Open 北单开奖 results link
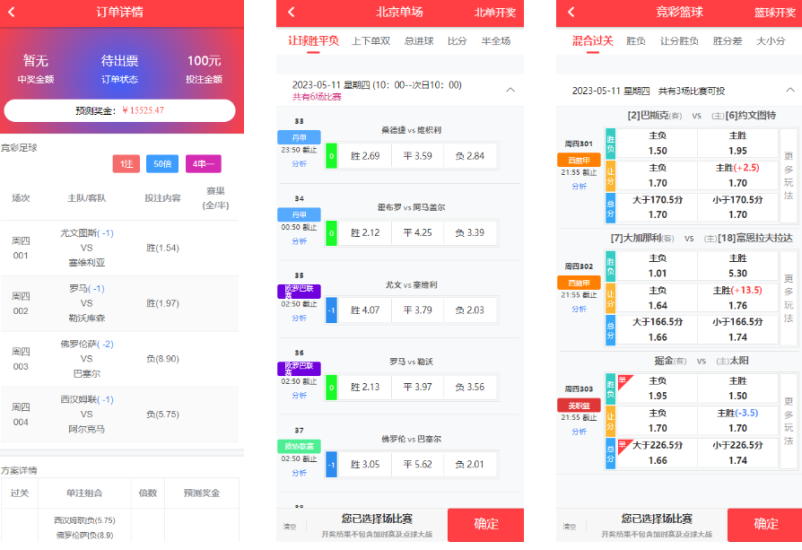 click(495, 13)
